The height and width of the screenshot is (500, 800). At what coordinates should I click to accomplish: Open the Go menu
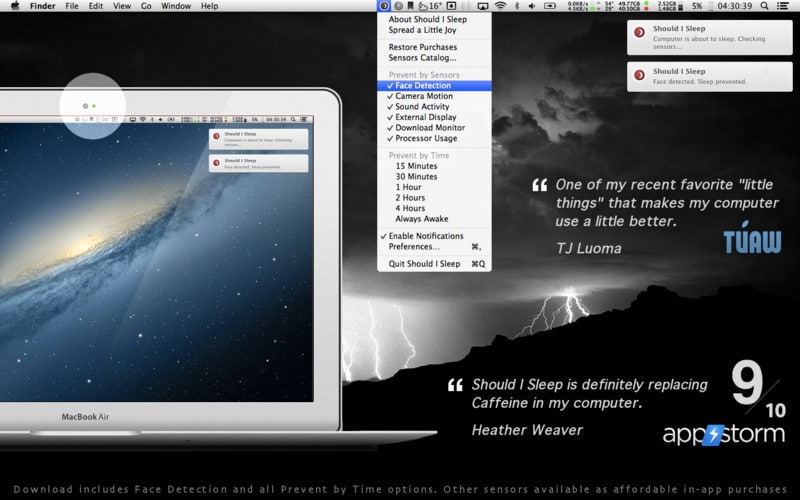[x=146, y=6]
